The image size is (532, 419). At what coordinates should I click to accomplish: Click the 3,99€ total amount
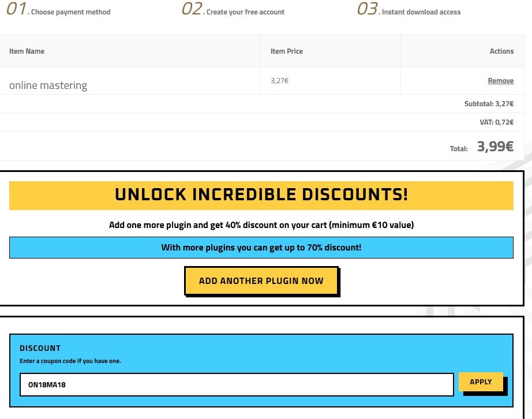click(494, 147)
